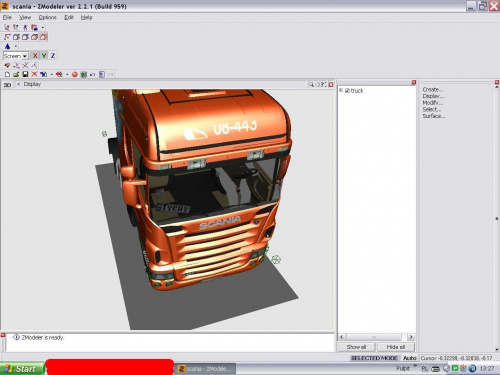500x375 pixels.
Task: Open the Edit menu
Action: point(69,17)
